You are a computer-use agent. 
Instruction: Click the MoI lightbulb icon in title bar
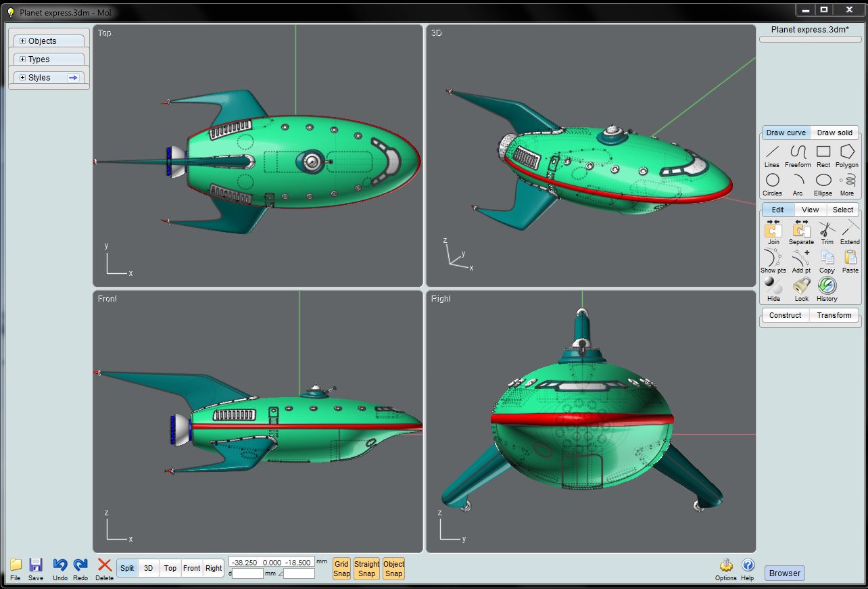(x=10, y=12)
